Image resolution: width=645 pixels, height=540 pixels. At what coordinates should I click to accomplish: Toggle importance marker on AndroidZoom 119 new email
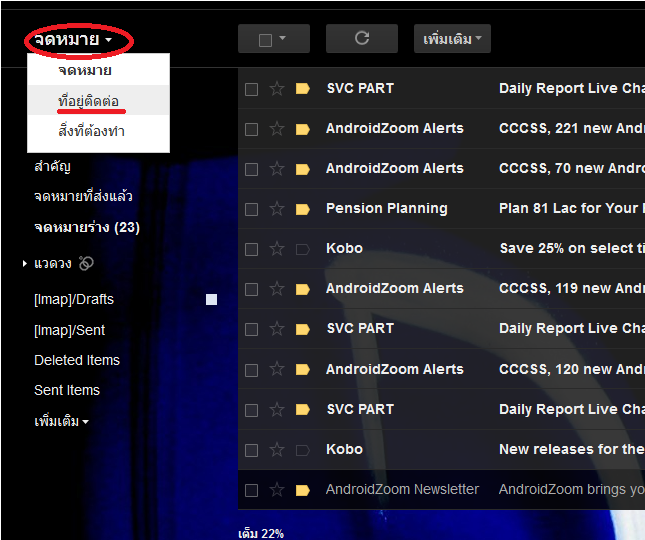303,289
